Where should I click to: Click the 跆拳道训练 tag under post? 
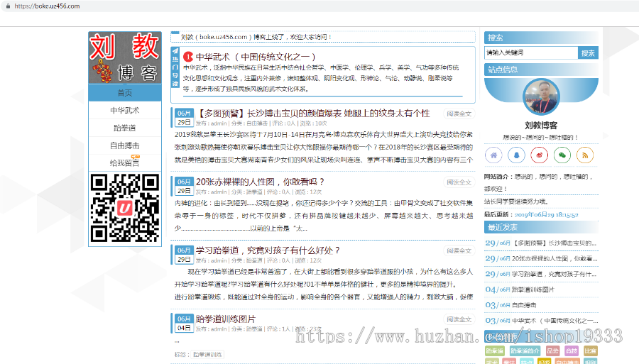coord(208,355)
